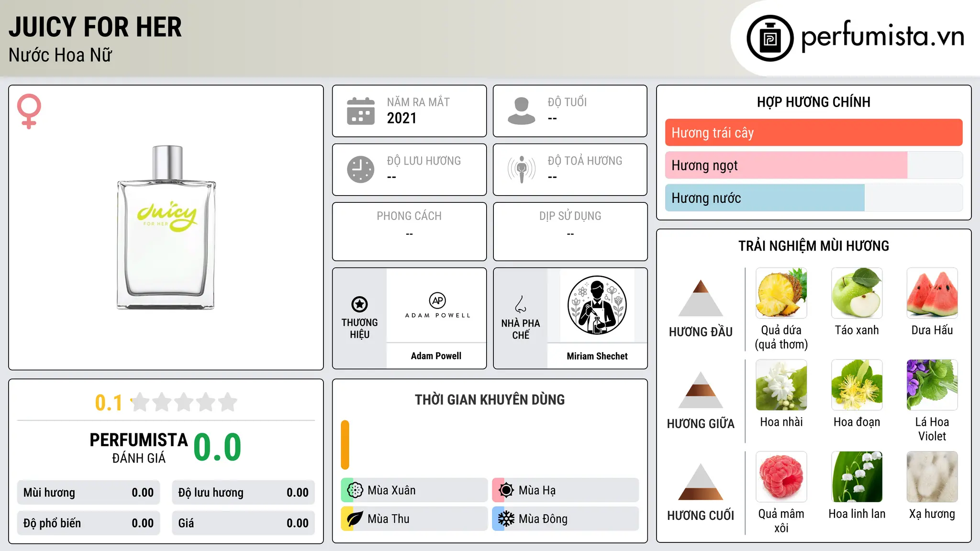Image resolution: width=980 pixels, height=551 pixels.
Task: Click the 0.1 star rating number
Action: pos(109,403)
